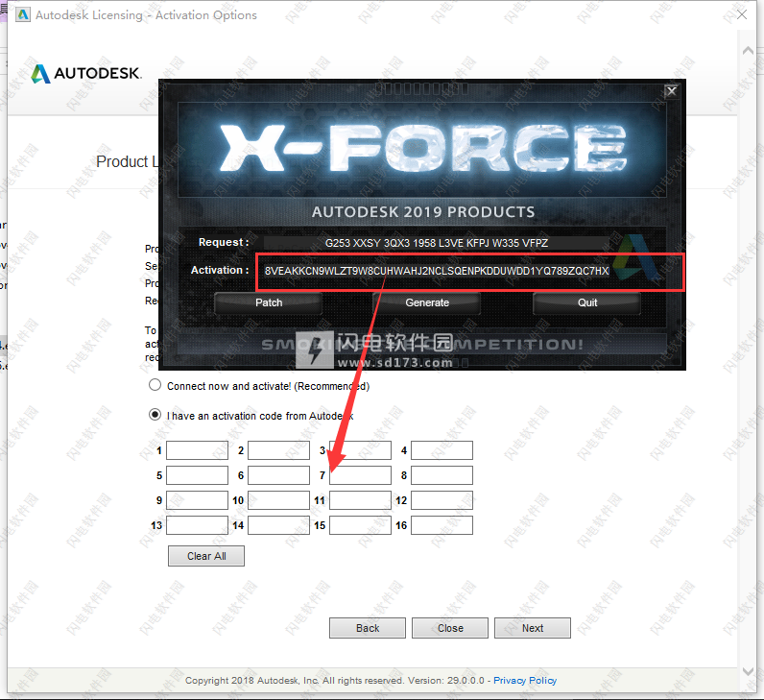Click the Close button at the bottom
The width and height of the screenshot is (764, 700).
tap(450, 628)
